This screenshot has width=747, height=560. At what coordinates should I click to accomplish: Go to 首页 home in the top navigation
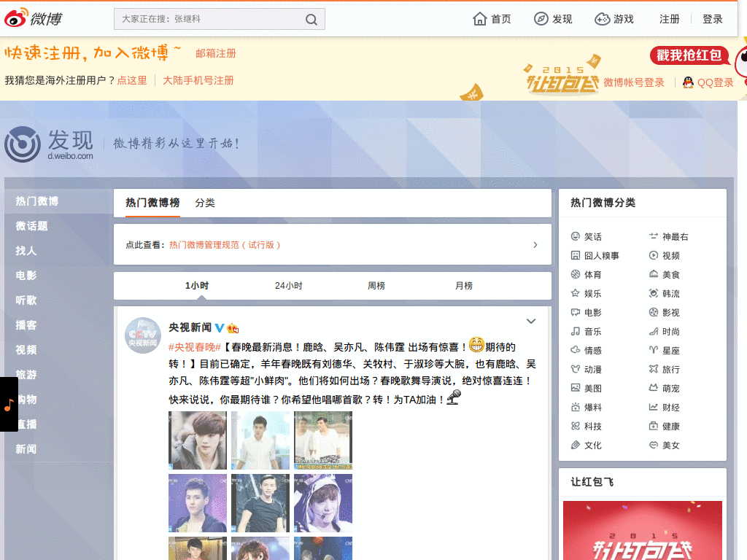coord(492,19)
